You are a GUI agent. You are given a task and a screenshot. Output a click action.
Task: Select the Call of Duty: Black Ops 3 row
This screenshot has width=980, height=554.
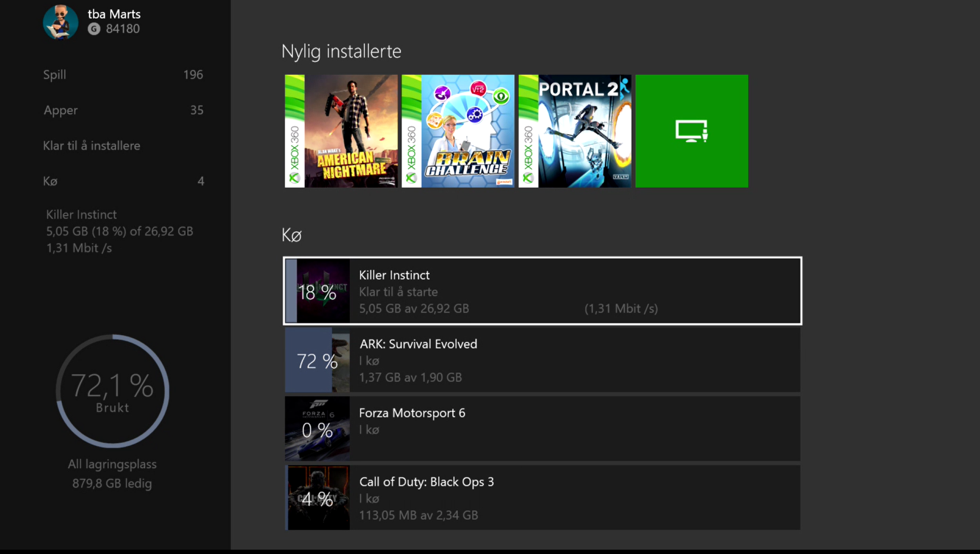pyautogui.click(x=542, y=498)
